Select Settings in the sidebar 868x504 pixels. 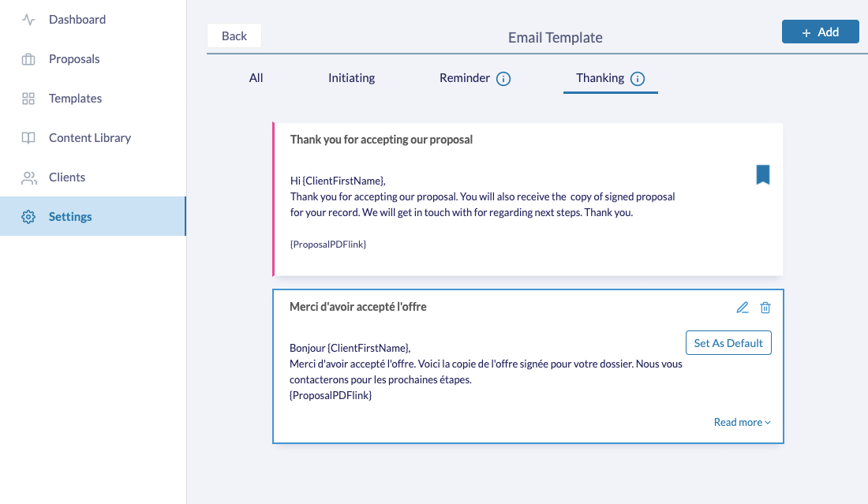click(x=93, y=216)
